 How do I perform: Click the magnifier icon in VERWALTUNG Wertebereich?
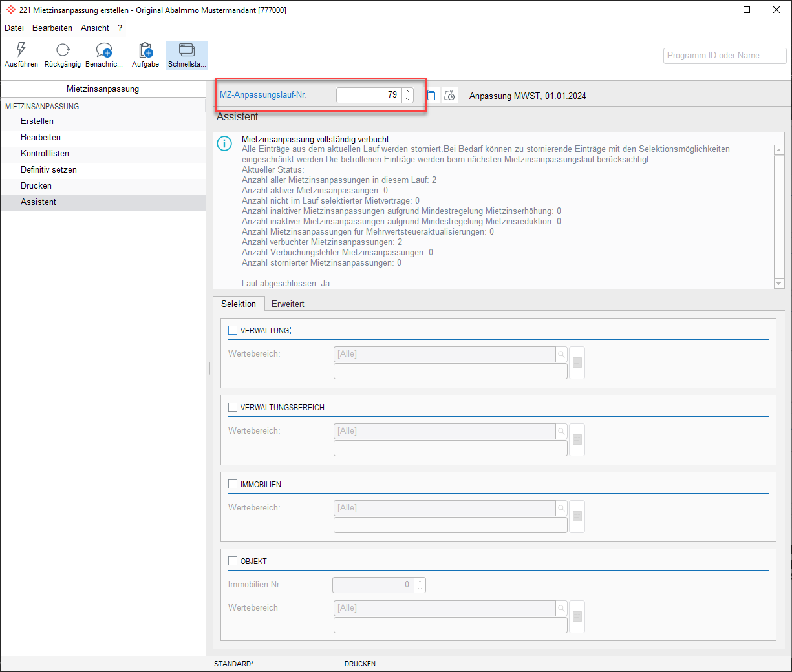561,354
